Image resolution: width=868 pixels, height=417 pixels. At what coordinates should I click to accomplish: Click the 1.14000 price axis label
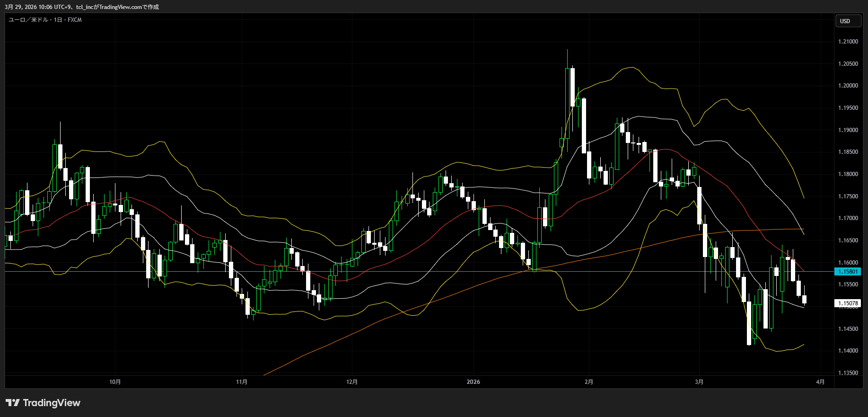(x=848, y=351)
